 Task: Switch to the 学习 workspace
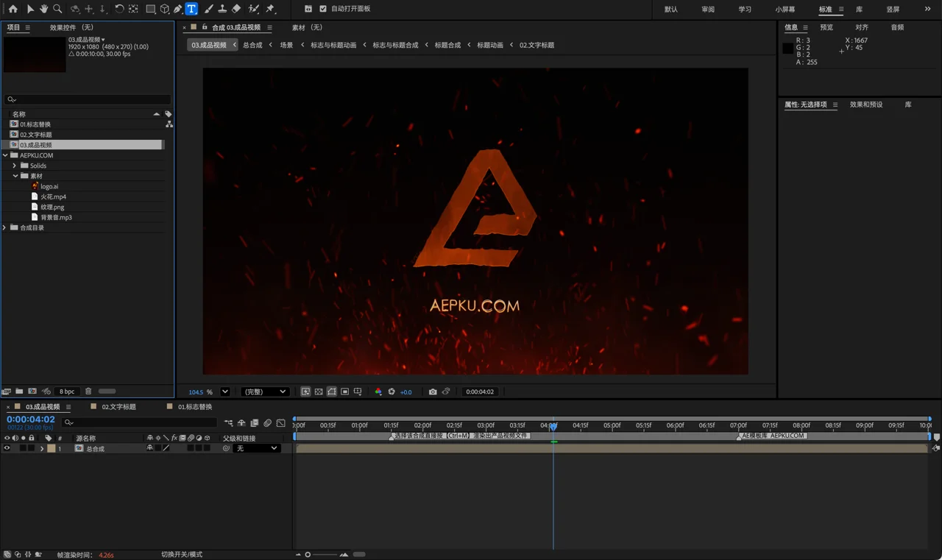pos(745,10)
